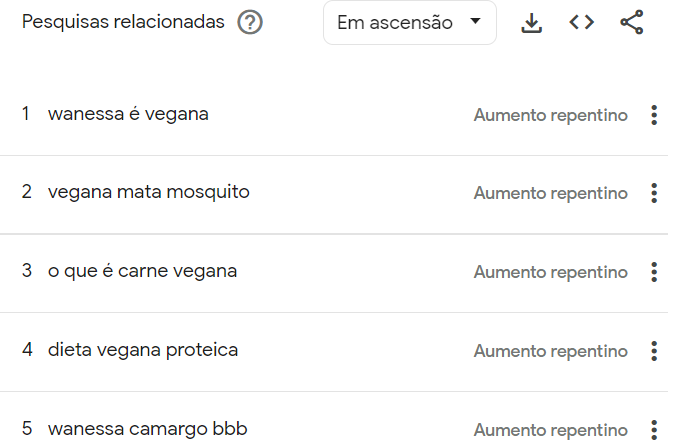The image size is (677, 441).
Task: Open query vegana mata mosquito
Action: pyautogui.click(x=148, y=192)
